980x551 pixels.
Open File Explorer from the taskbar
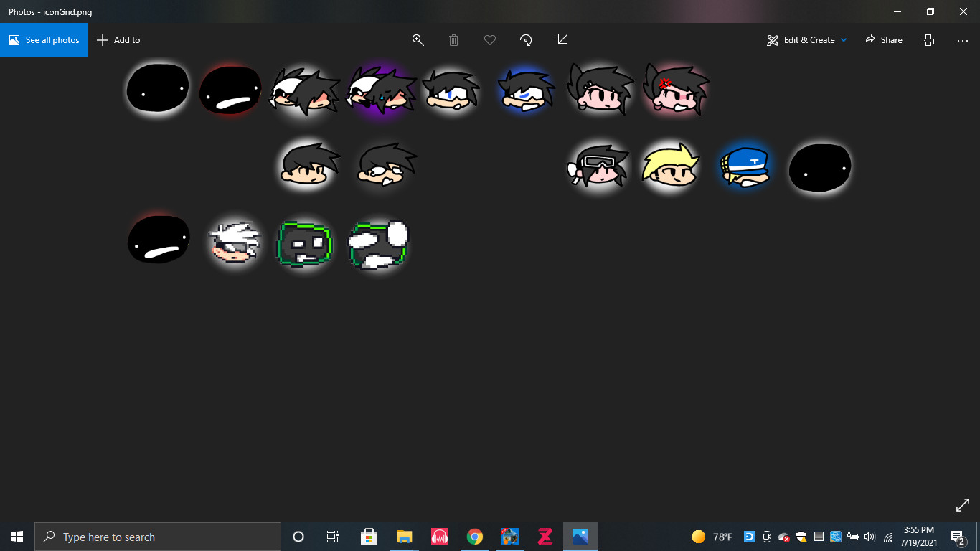point(404,537)
